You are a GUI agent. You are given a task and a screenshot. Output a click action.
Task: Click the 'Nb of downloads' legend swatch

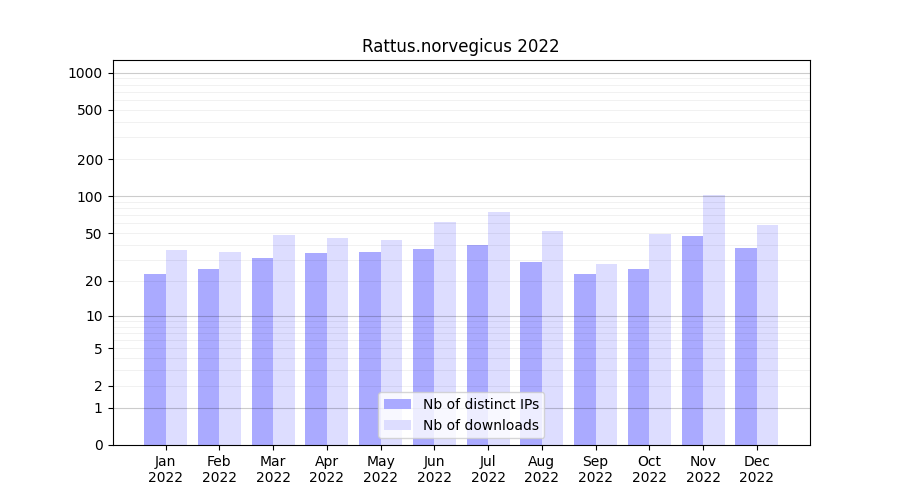click(x=397, y=425)
